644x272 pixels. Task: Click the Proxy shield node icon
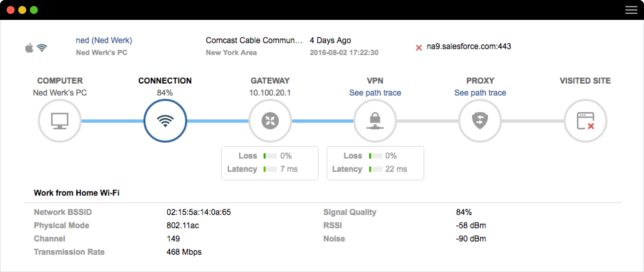pyautogui.click(x=480, y=121)
